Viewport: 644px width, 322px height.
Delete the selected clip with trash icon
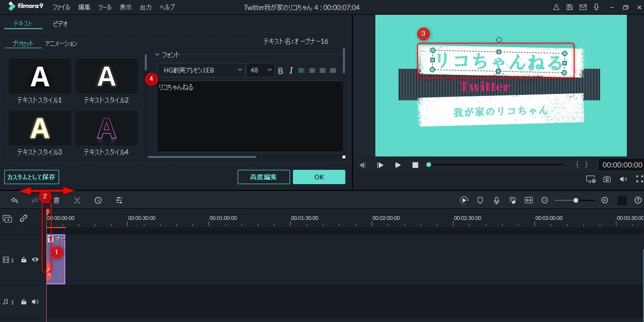point(56,200)
